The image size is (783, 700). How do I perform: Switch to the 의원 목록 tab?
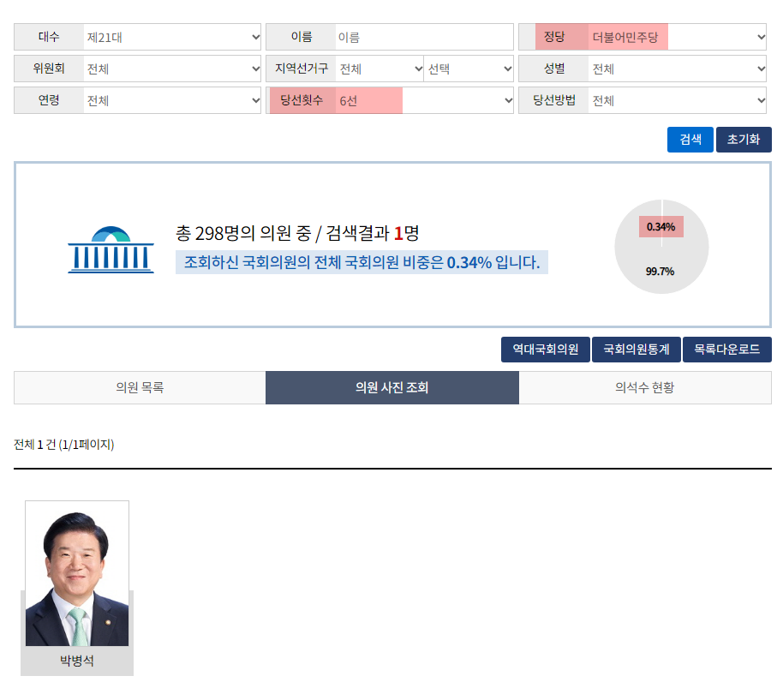tap(140, 387)
